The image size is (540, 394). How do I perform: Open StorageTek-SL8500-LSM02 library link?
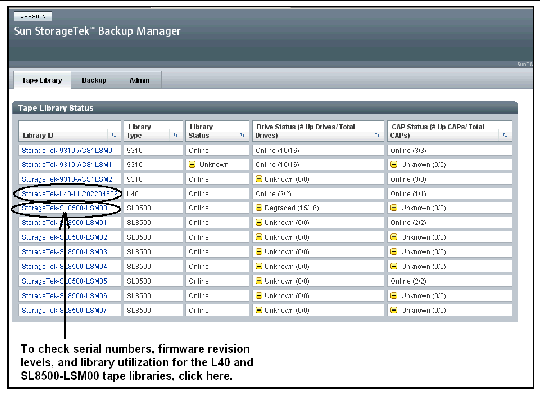coord(64,237)
